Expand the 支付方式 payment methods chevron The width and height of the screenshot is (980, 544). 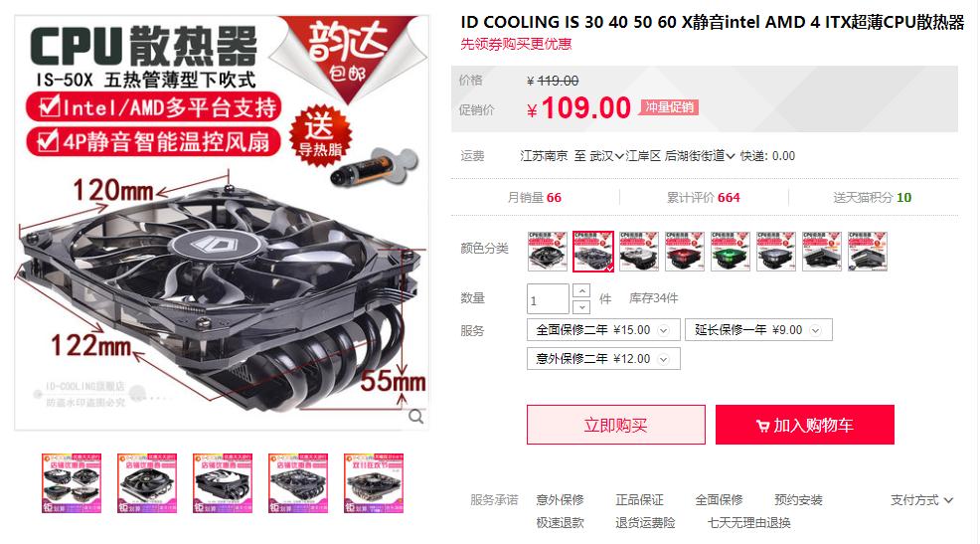pos(948,500)
